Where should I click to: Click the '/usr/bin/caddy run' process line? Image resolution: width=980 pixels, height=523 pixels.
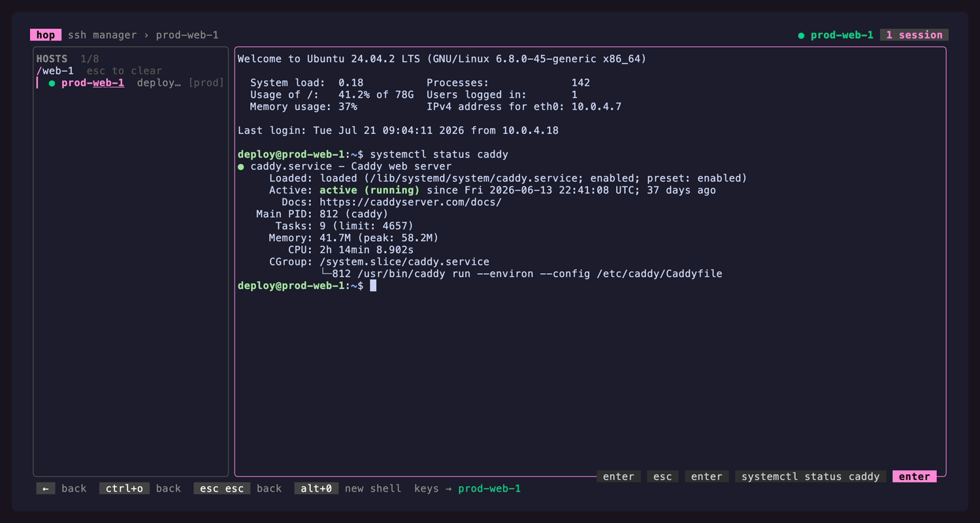521,274
